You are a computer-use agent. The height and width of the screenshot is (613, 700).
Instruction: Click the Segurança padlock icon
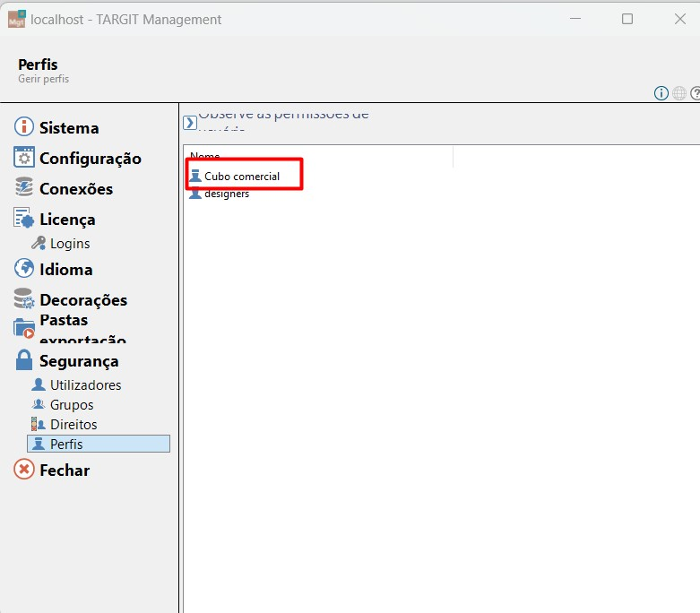click(23, 360)
